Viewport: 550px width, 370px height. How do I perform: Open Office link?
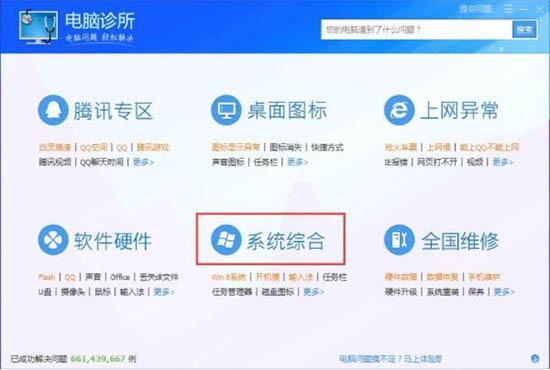(120, 277)
